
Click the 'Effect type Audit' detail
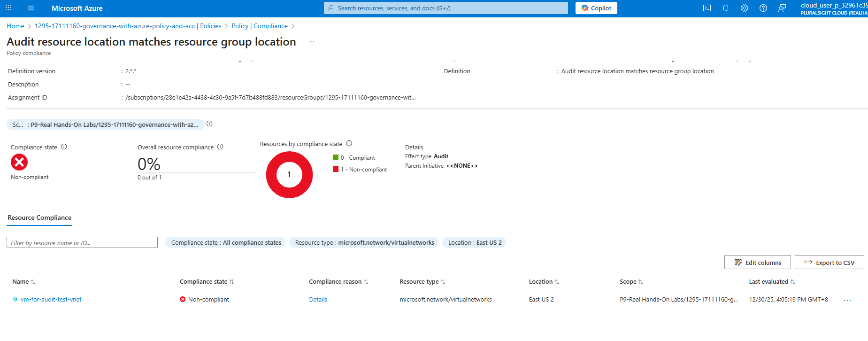coord(427,156)
